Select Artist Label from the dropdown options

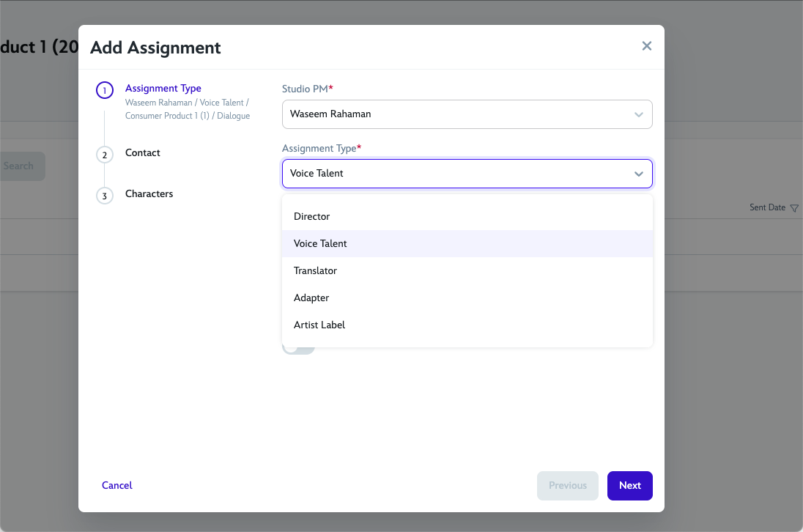click(x=319, y=325)
